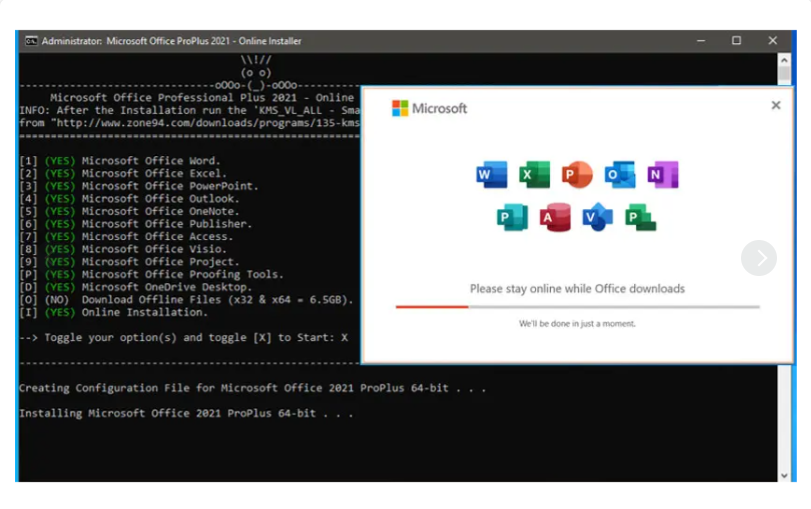The height and width of the screenshot is (509, 811).
Task: Click the Excel icon in Microsoft dialog
Action: click(534, 174)
